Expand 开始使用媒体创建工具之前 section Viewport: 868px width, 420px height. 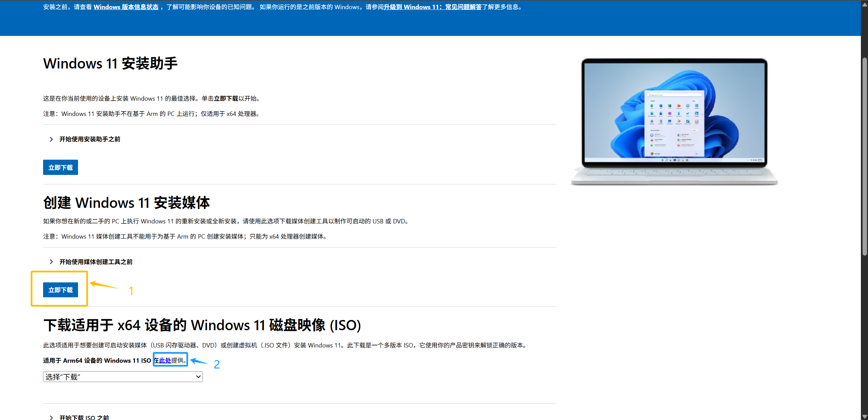coord(91,262)
